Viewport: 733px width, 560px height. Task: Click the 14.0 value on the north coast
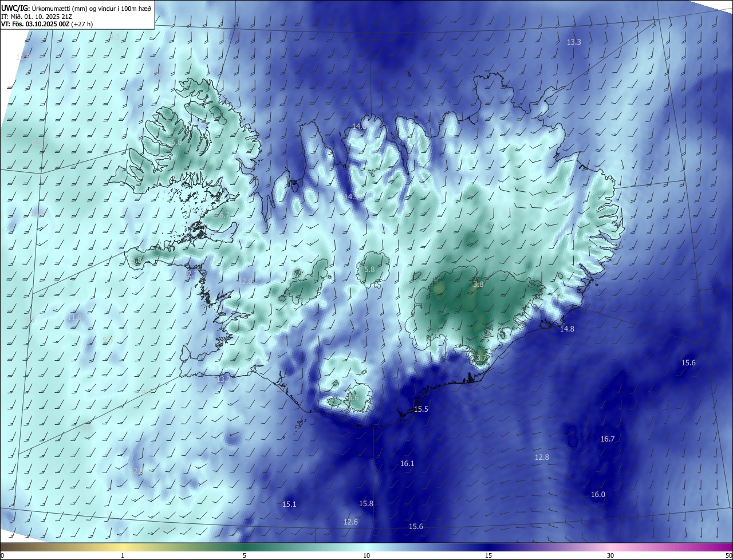(x=359, y=127)
